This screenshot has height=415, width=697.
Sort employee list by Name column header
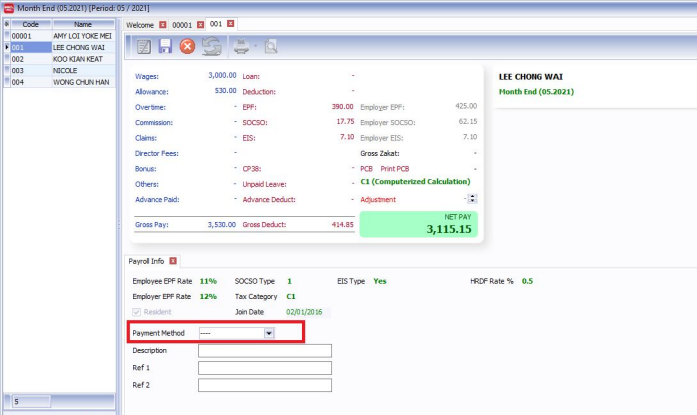point(82,23)
